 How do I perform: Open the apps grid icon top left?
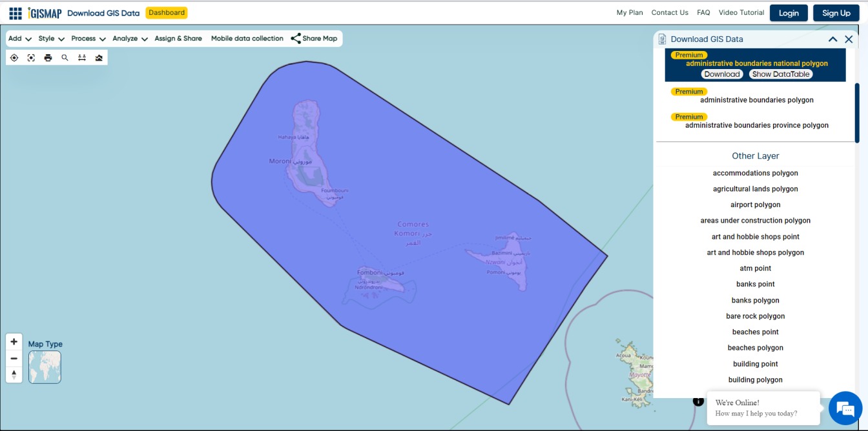pyautogui.click(x=14, y=12)
